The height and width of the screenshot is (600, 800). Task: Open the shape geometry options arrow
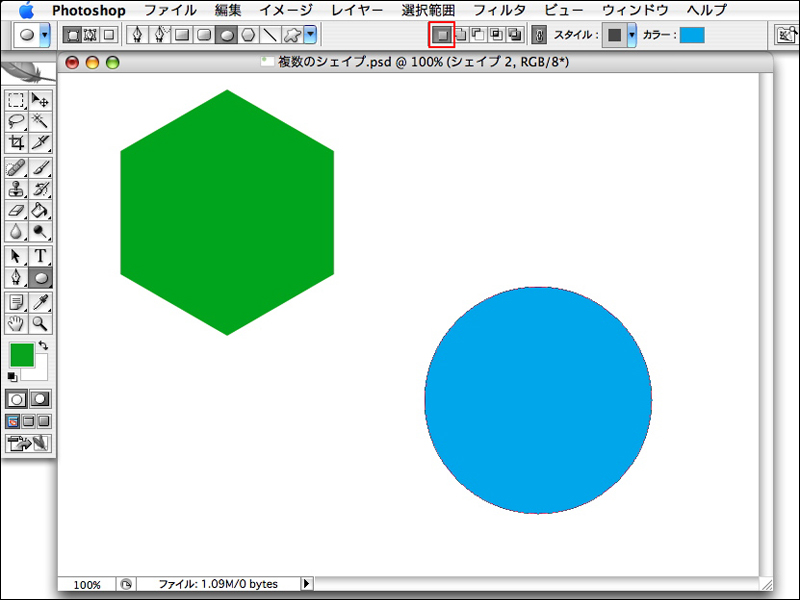coord(310,34)
